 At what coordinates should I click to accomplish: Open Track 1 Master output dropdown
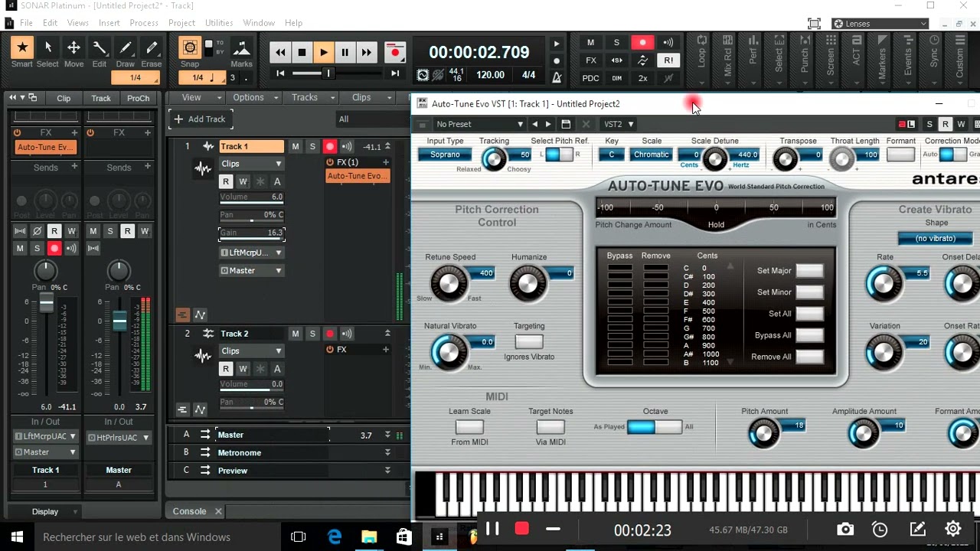point(252,270)
